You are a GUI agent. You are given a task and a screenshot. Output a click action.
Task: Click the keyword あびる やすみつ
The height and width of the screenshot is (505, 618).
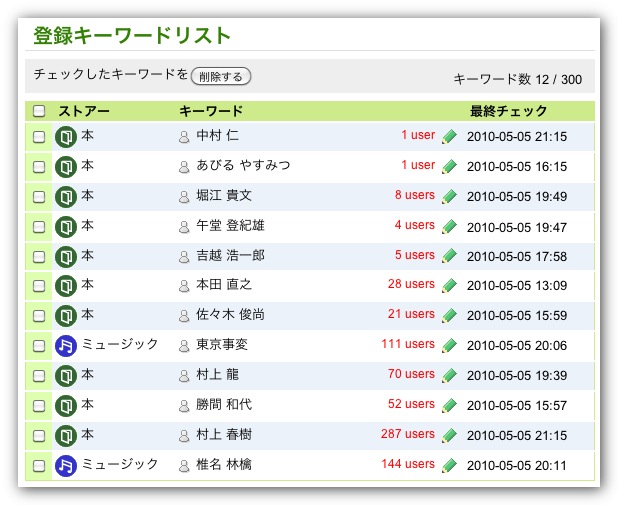(244, 166)
